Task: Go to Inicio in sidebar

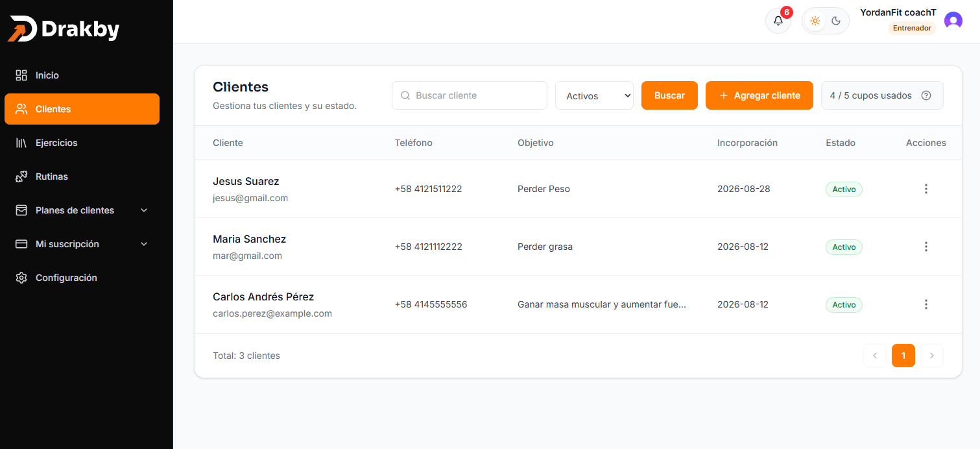Action: 82,75
